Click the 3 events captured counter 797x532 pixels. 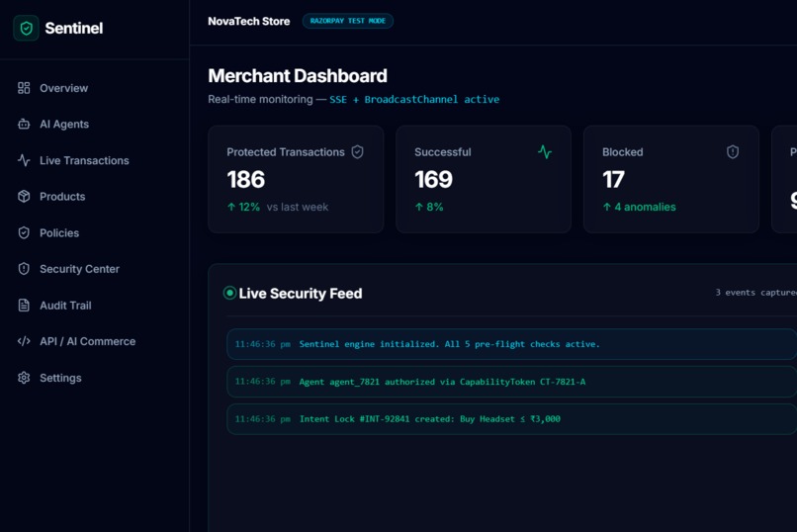pyautogui.click(x=755, y=292)
